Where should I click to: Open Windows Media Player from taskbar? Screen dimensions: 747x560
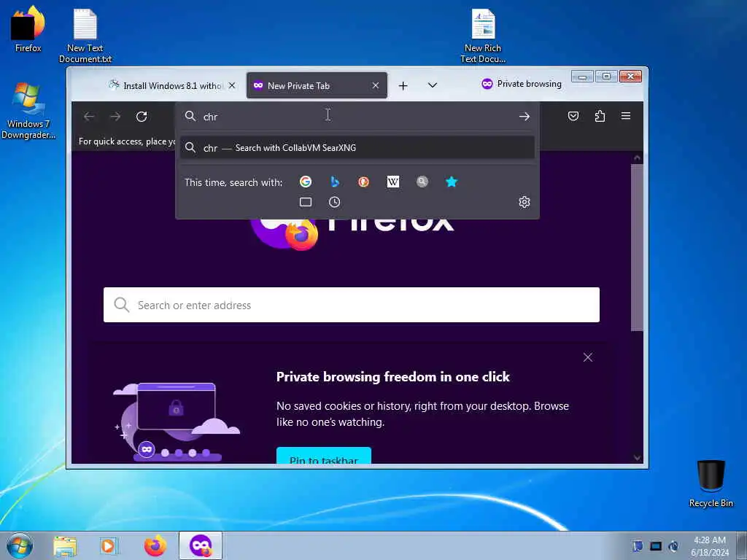[109, 546]
